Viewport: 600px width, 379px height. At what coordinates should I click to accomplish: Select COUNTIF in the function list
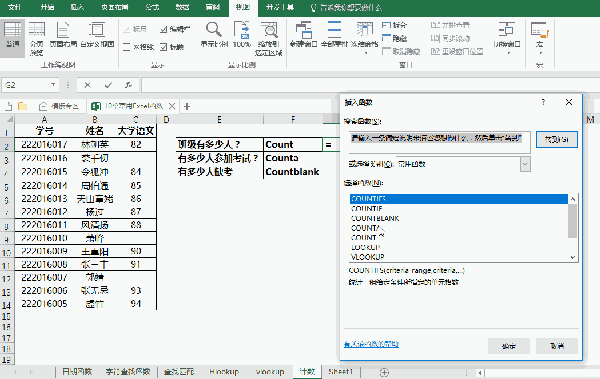click(x=459, y=209)
